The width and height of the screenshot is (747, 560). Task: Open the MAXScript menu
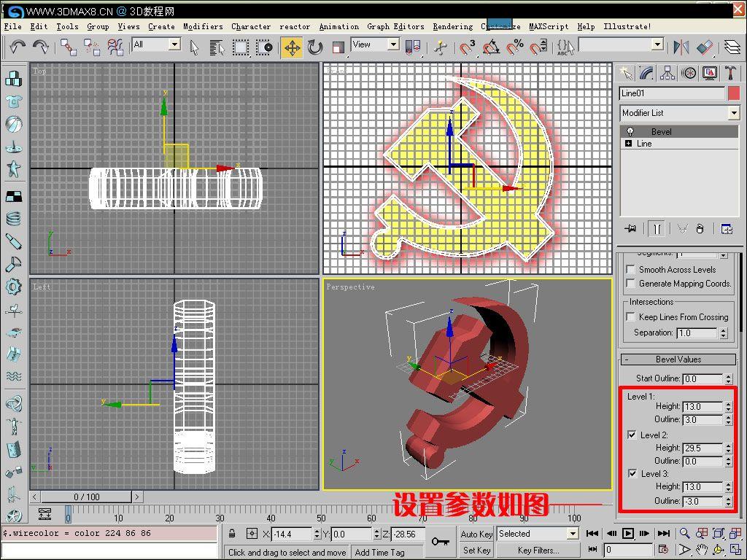pos(549,27)
